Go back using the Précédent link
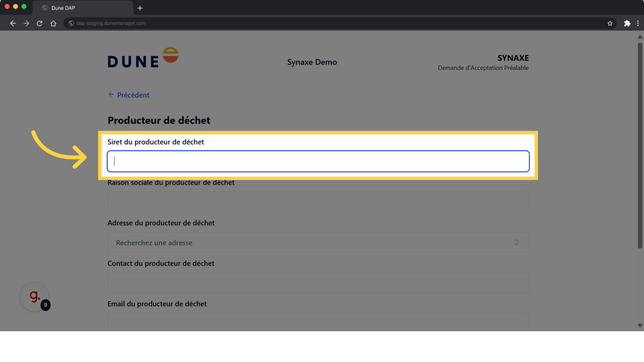This screenshot has width=644, height=362. click(x=128, y=95)
